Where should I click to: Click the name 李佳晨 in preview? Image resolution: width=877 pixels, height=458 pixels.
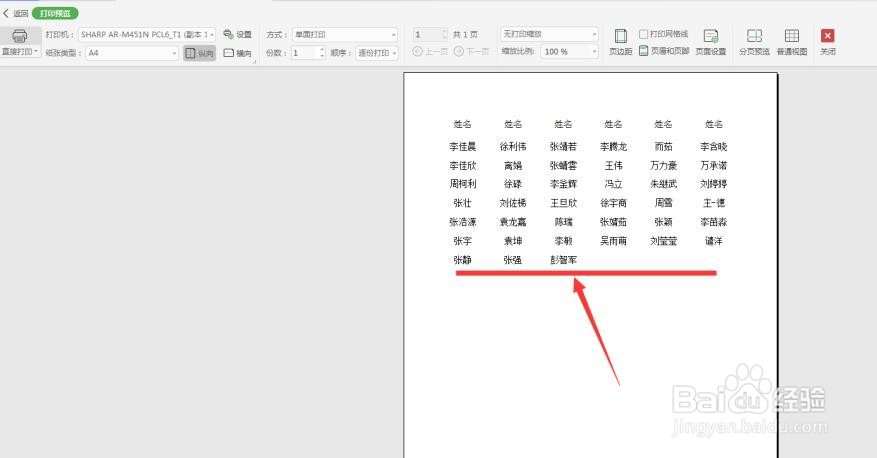point(463,147)
